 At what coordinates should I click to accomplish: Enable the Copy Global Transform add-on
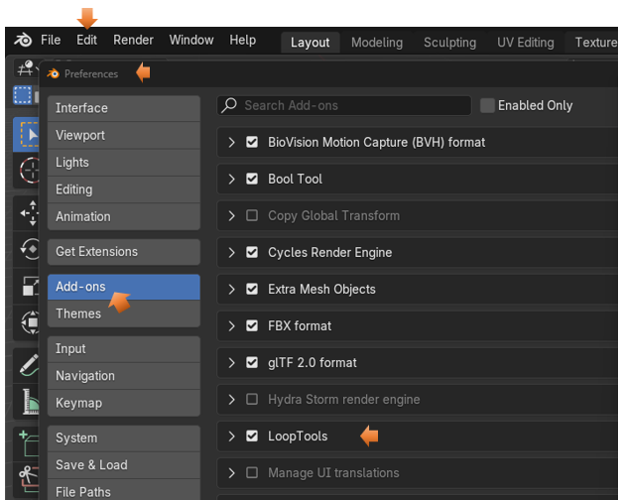252,215
